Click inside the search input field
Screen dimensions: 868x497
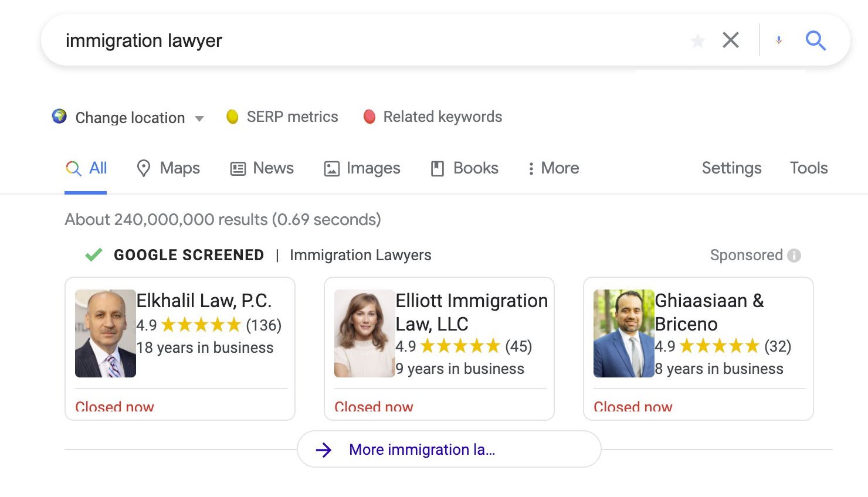293,40
